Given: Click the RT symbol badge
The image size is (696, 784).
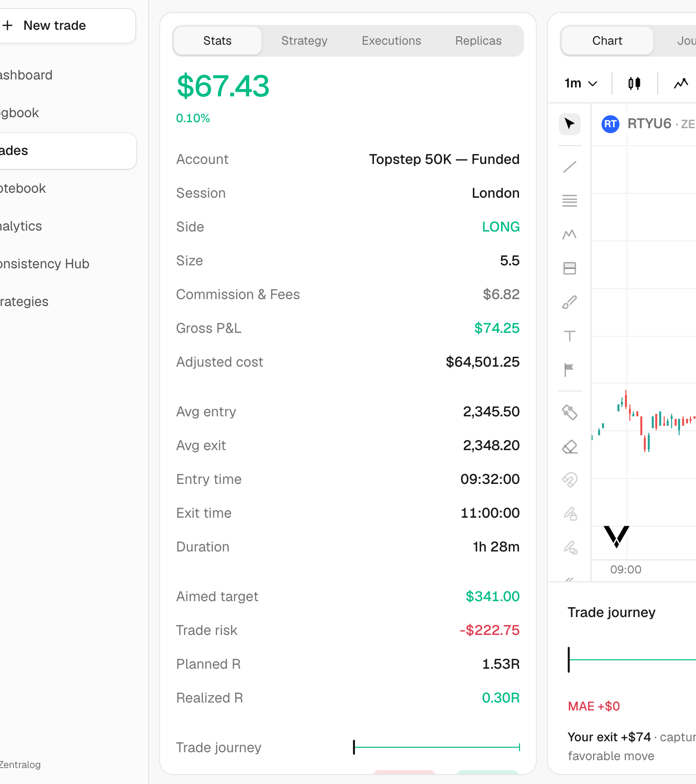Looking at the screenshot, I should (610, 124).
